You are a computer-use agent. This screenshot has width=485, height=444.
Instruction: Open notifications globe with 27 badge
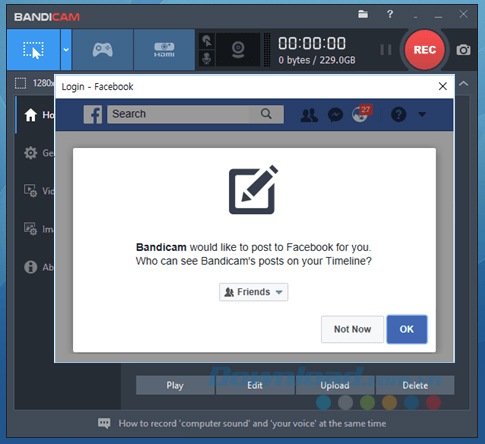[361, 114]
